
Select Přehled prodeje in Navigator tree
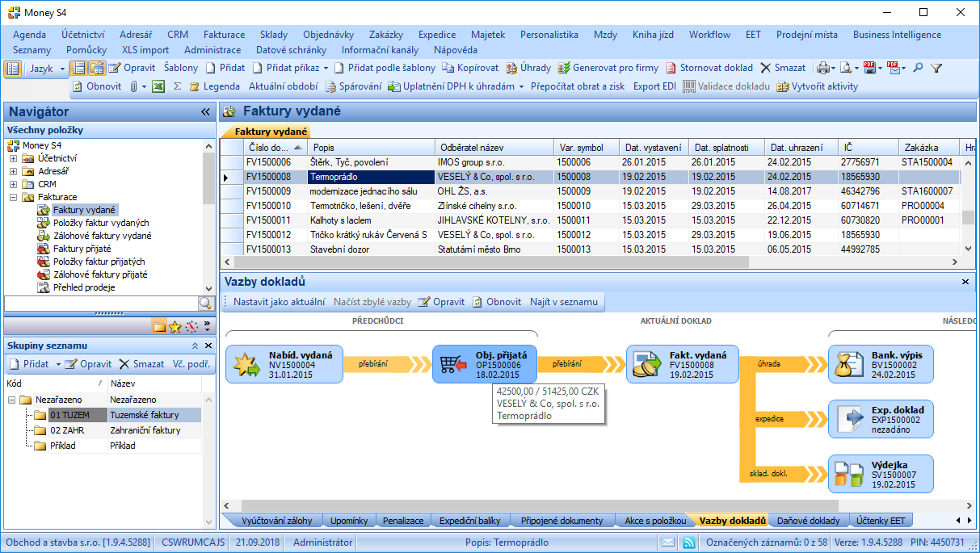(84, 287)
